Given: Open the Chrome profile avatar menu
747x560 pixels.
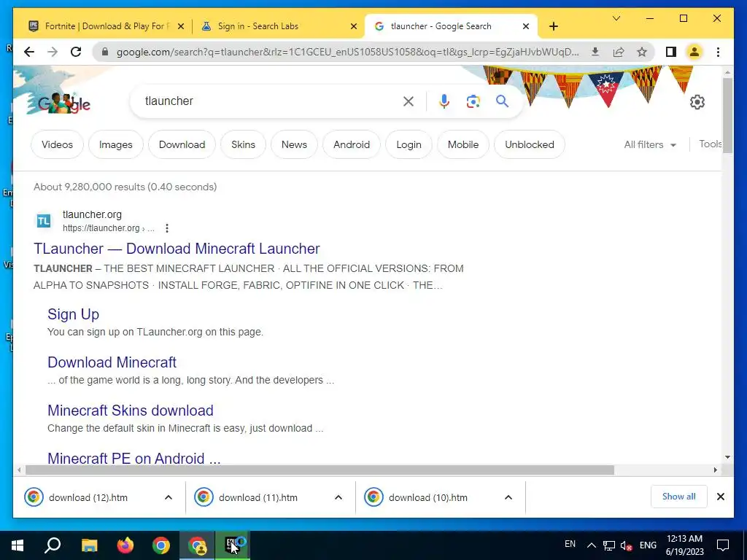Looking at the screenshot, I should coord(694,52).
